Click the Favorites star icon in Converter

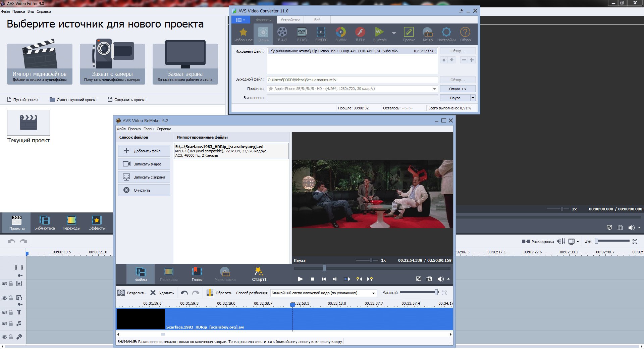pyautogui.click(x=243, y=33)
